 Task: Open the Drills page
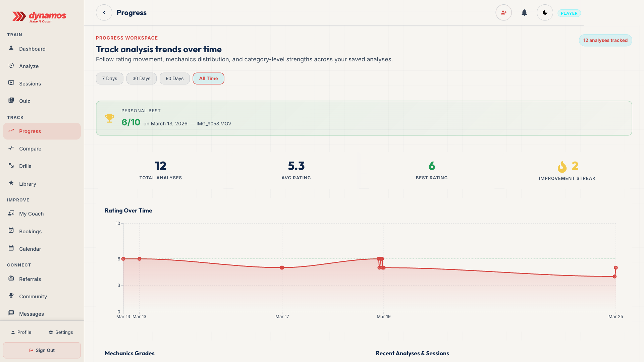42,166
